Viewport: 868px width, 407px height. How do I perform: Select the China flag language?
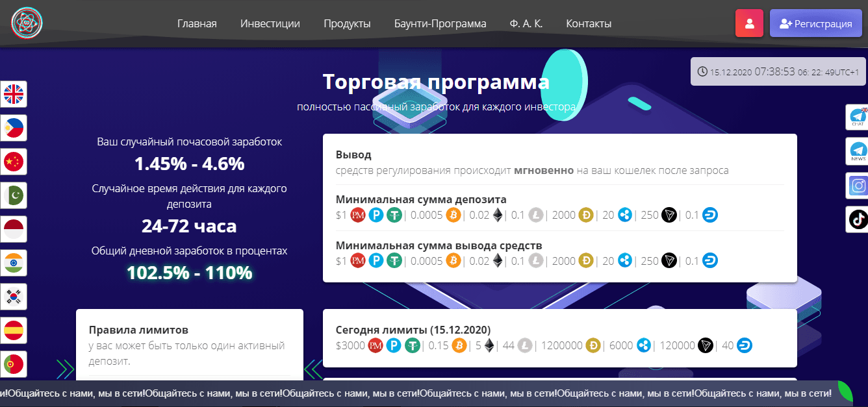[x=13, y=162]
